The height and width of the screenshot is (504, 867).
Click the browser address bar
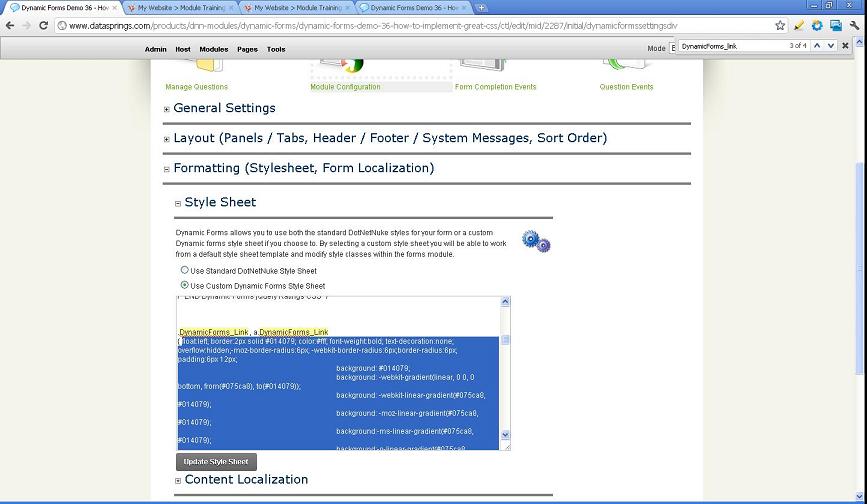[415, 25]
